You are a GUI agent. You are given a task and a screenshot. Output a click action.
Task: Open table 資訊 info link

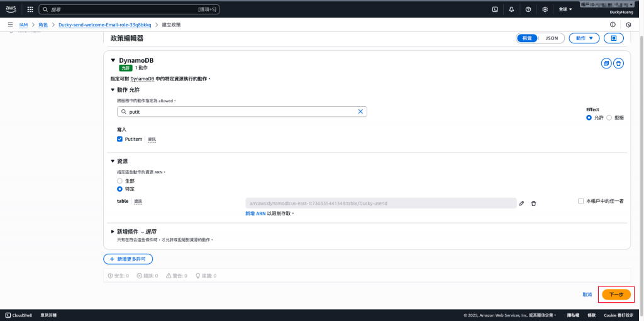pos(138,202)
